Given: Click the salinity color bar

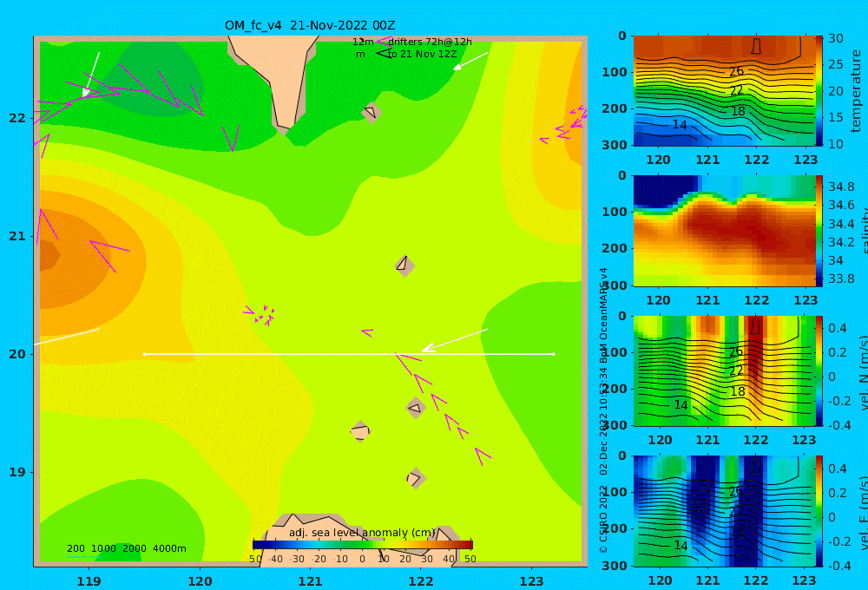Looking at the screenshot, I should pyautogui.click(x=819, y=231).
